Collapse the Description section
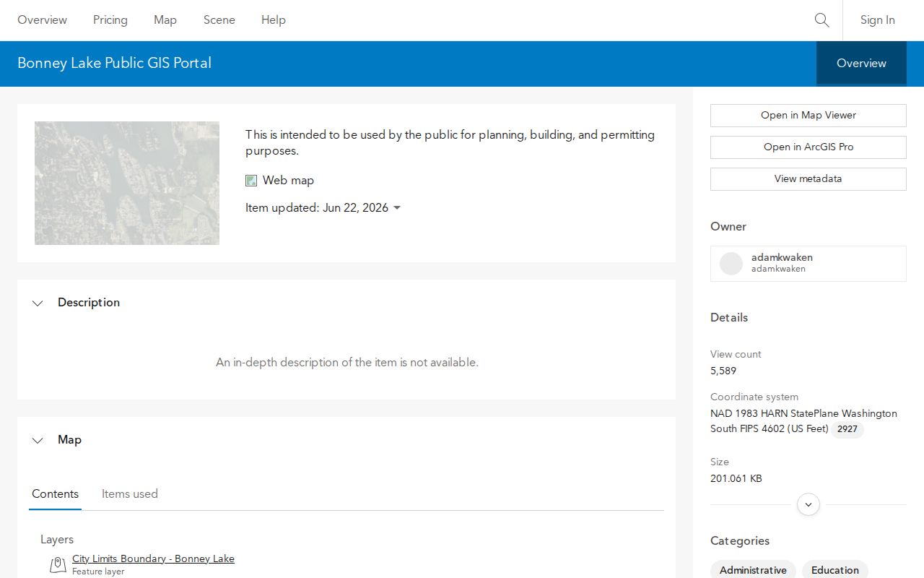Image resolution: width=924 pixels, height=578 pixels. coord(38,303)
